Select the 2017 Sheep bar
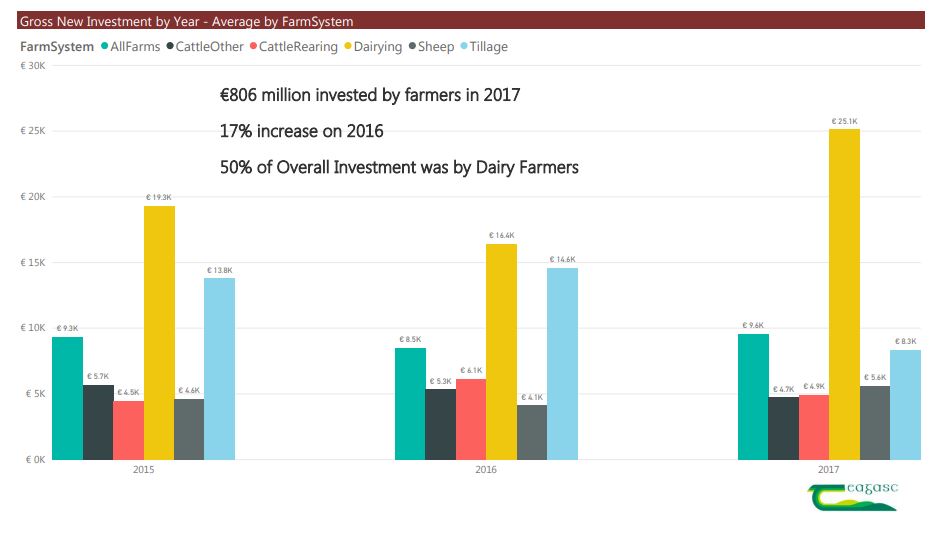946x534 pixels. [874, 423]
